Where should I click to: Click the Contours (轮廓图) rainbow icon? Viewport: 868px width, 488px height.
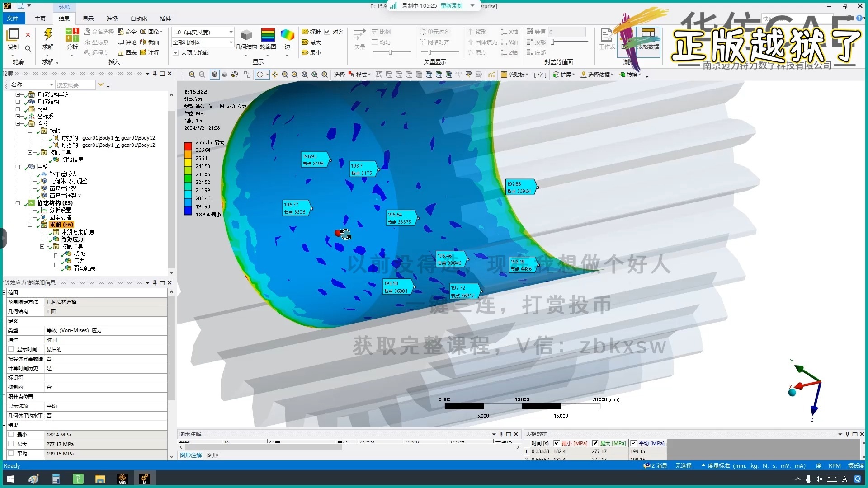[x=268, y=35]
